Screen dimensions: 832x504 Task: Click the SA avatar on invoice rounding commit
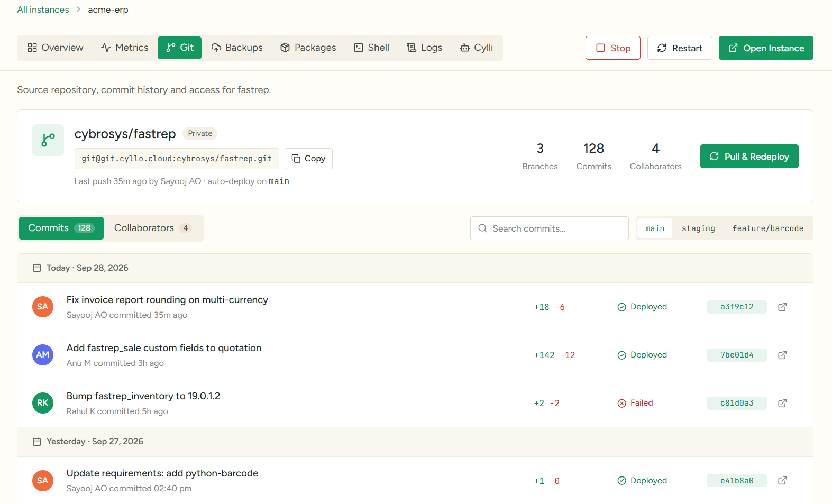pos(43,307)
